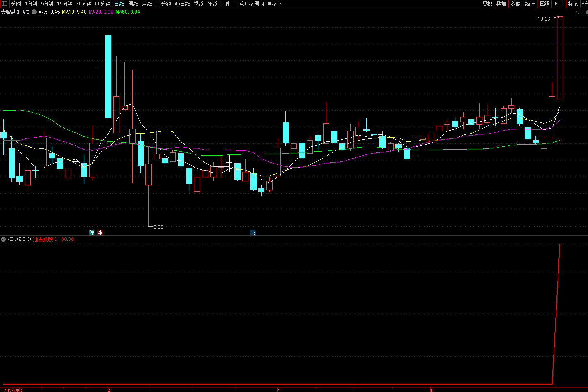Click the 大智慧(日线) chart title
This screenshot has width=588, height=392.
(15, 12)
